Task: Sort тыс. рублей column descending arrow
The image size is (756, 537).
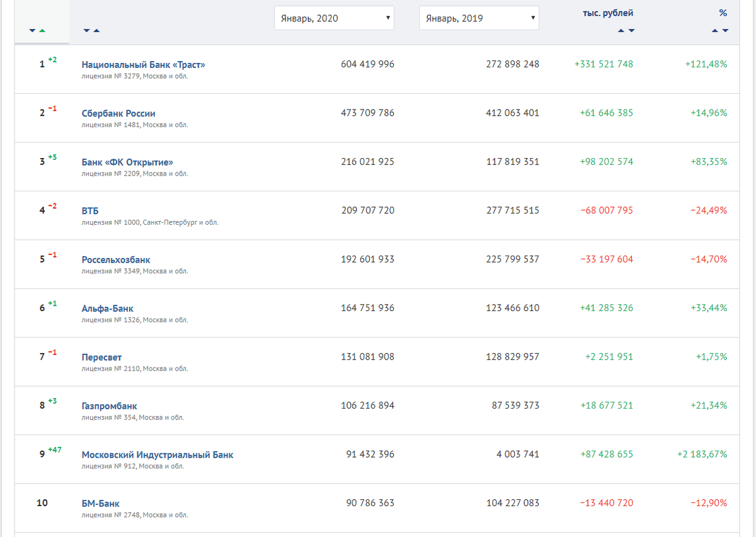Action: 631,30
